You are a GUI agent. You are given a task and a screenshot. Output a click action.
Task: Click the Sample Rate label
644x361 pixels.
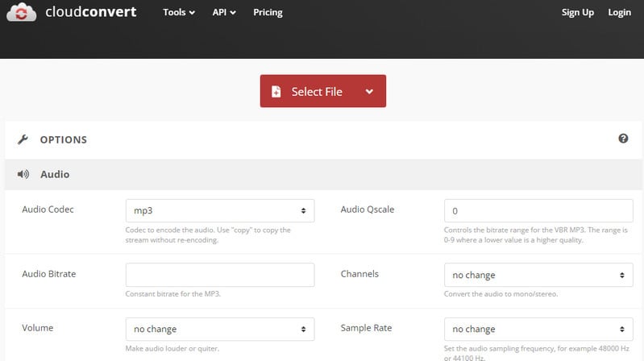click(x=366, y=328)
